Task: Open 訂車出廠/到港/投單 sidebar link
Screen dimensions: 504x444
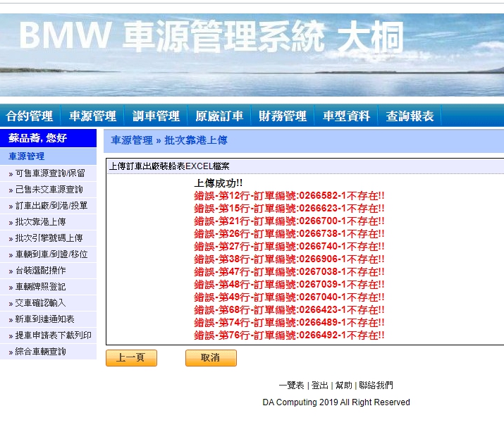Action: coord(51,206)
